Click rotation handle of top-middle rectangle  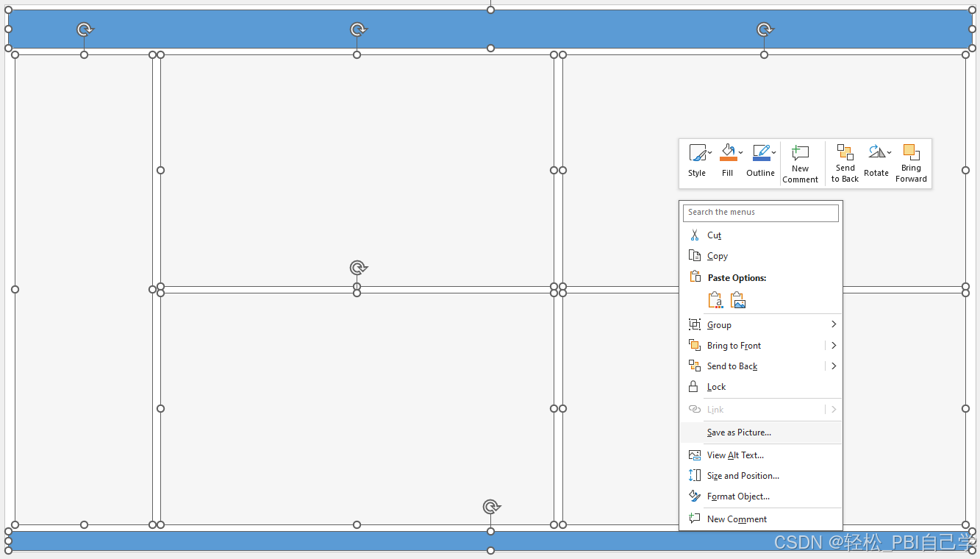[x=357, y=29]
